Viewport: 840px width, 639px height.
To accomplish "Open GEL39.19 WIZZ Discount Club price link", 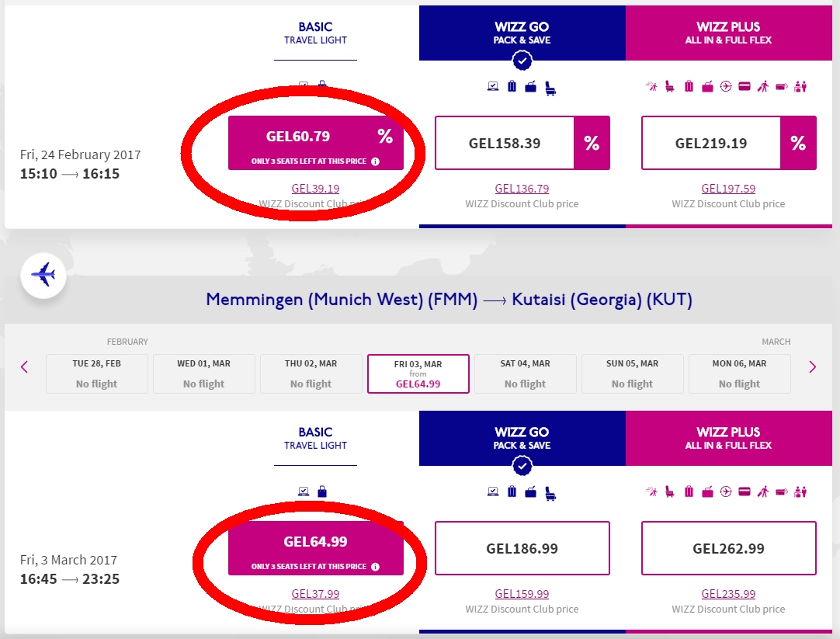I will tap(315, 189).
